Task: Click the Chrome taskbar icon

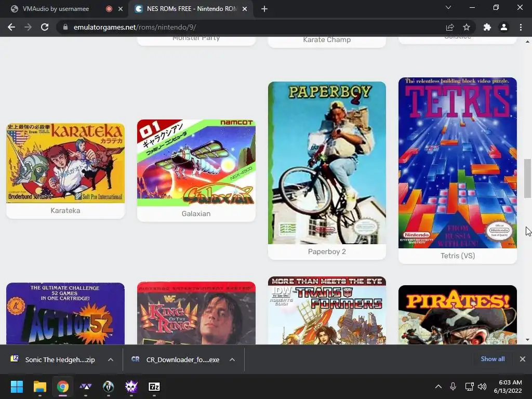Action: tap(62, 387)
